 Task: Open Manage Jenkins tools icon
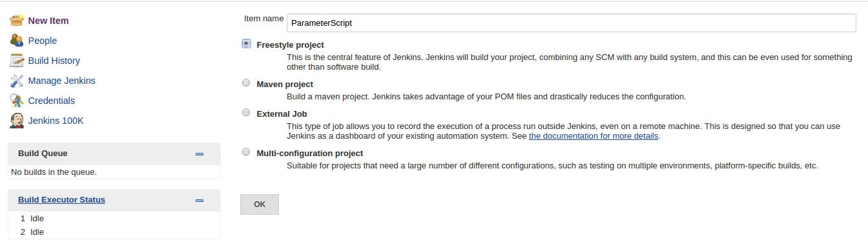[17, 81]
